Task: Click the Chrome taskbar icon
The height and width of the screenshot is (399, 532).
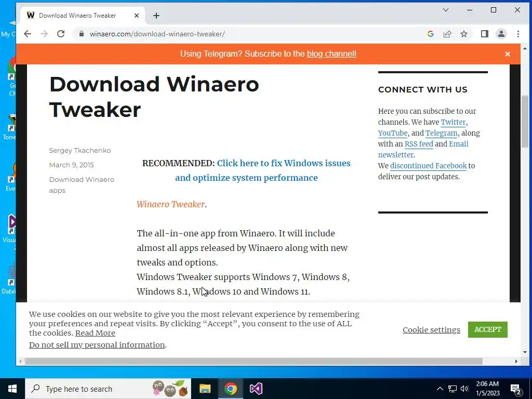Action: (x=230, y=389)
